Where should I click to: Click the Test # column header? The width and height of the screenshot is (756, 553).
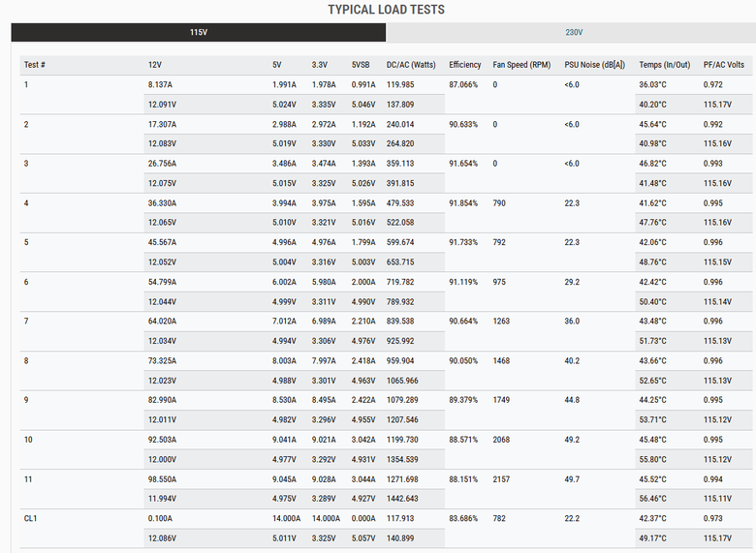pyautogui.click(x=35, y=65)
